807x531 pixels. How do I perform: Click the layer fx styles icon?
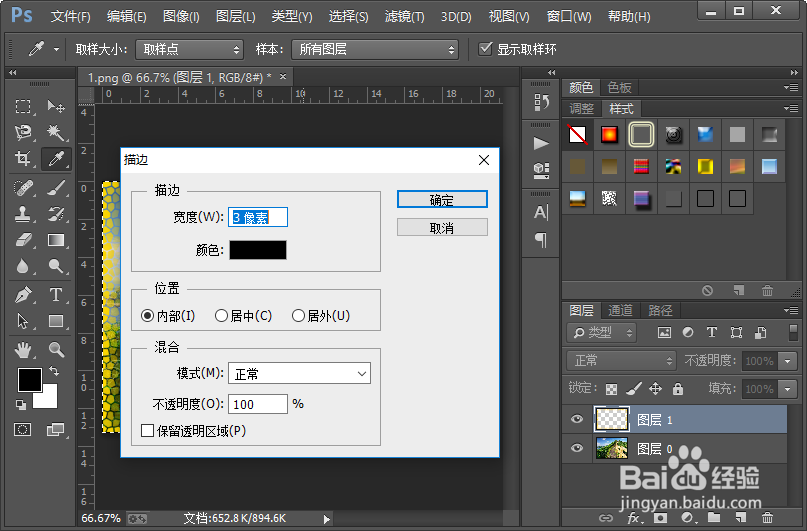click(x=634, y=518)
